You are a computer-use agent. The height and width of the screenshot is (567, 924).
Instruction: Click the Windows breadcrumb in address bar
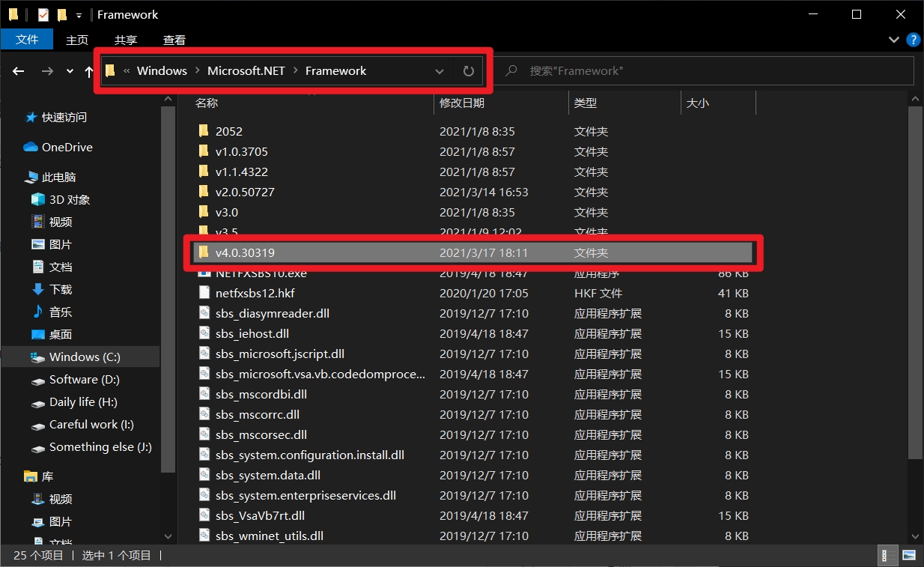tap(162, 70)
